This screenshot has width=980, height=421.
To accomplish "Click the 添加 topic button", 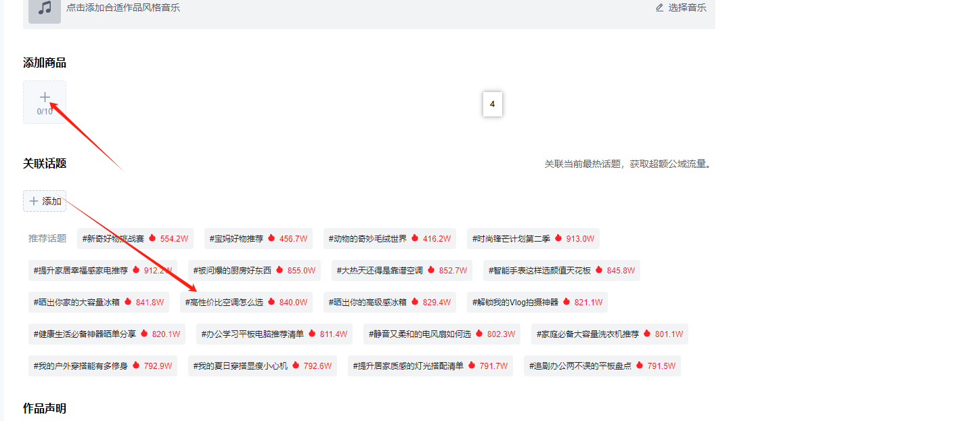I will tap(45, 201).
